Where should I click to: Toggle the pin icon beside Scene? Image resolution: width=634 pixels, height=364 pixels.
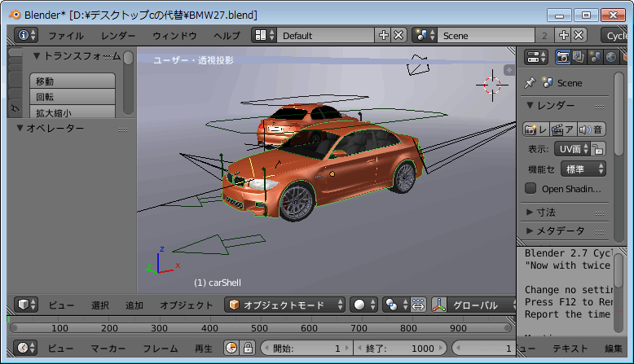coord(530,83)
